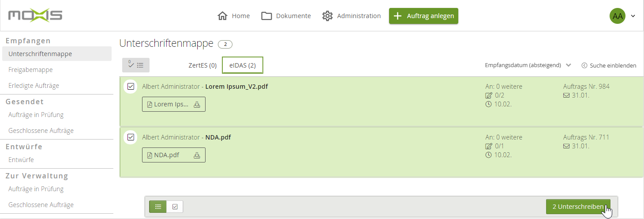Open Administration via the gear icon

pos(327,16)
